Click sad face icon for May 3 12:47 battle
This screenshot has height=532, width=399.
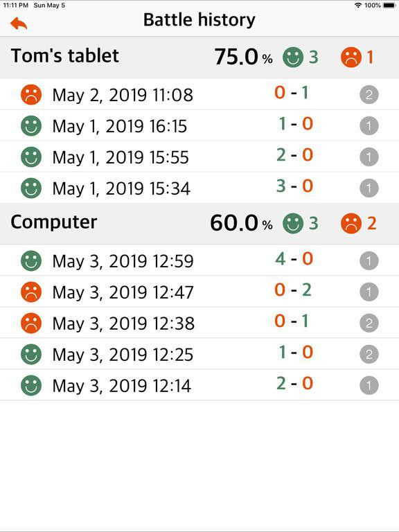[x=31, y=292]
